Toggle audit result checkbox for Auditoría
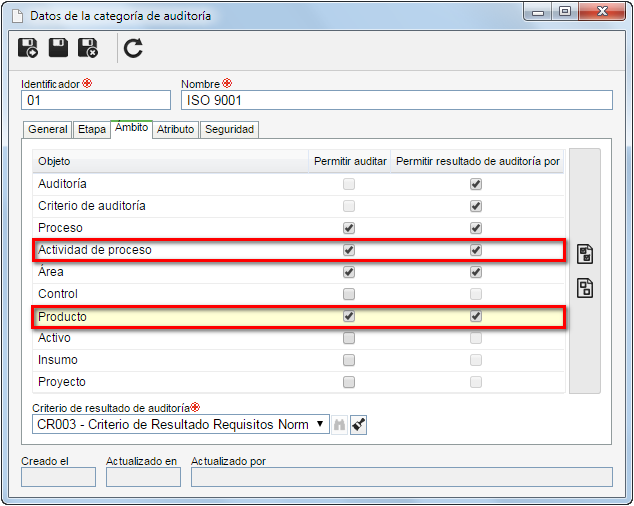This screenshot has width=634, height=506. click(x=476, y=184)
